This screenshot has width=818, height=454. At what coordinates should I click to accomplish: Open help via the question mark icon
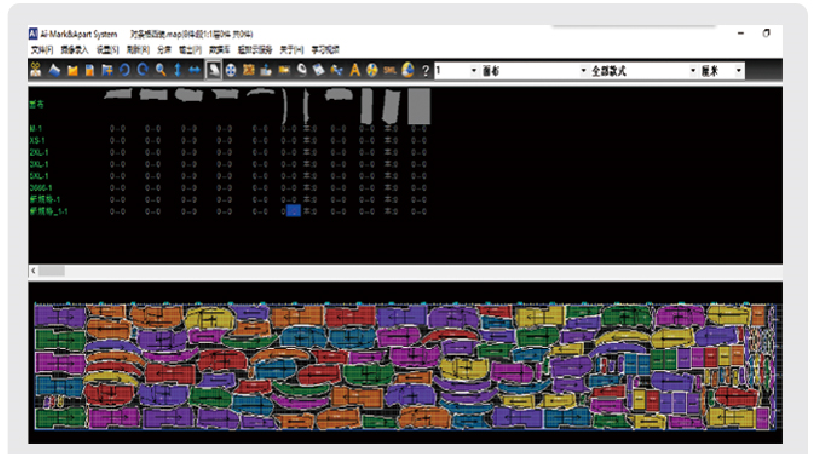(x=425, y=71)
